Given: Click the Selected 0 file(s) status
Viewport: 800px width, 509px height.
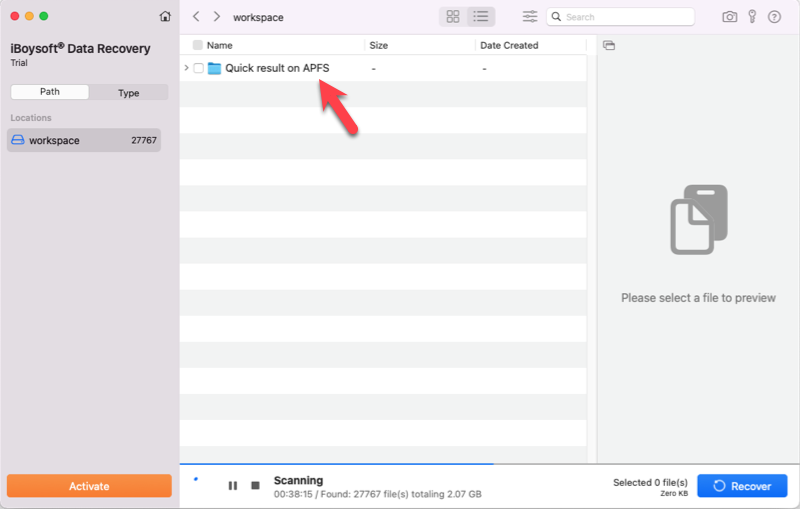Looking at the screenshot, I should click(x=650, y=482).
